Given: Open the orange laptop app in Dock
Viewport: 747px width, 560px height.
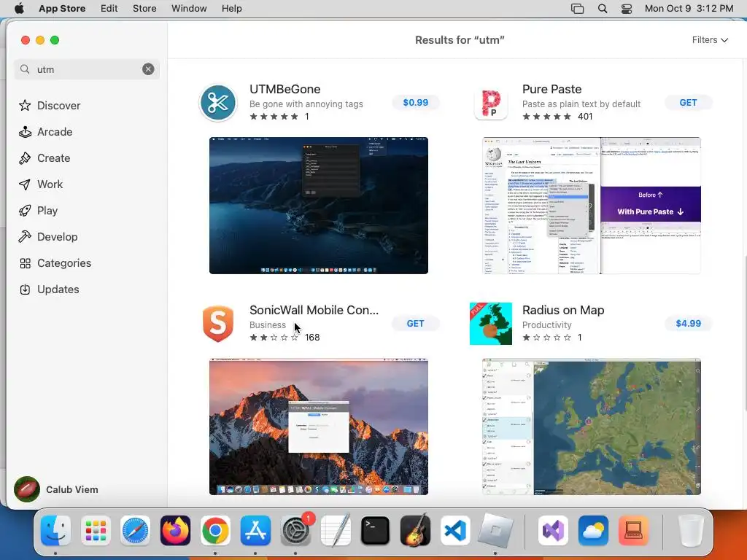Looking at the screenshot, I should [633, 530].
